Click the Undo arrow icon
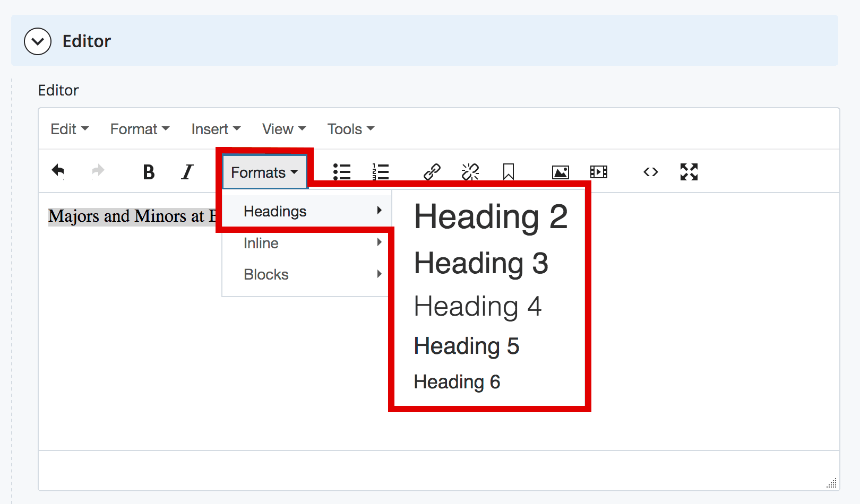 click(58, 171)
